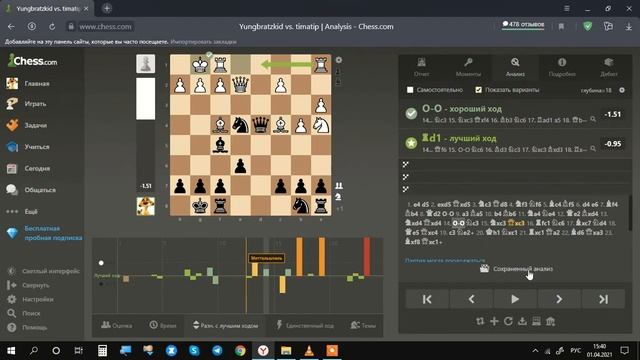Click the browser reload button
The width and height of the screenshot is (640, 360).
click(x=52, y=27)
